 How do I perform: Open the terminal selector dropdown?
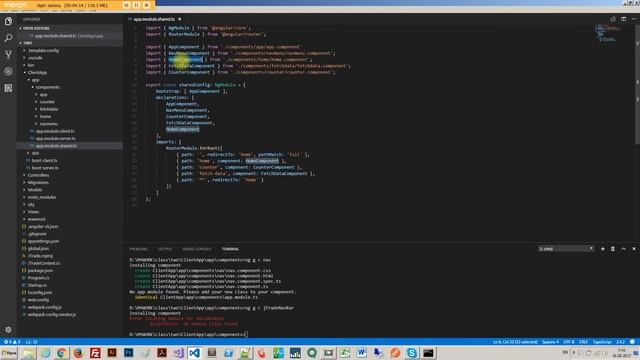tap(566, 249)
